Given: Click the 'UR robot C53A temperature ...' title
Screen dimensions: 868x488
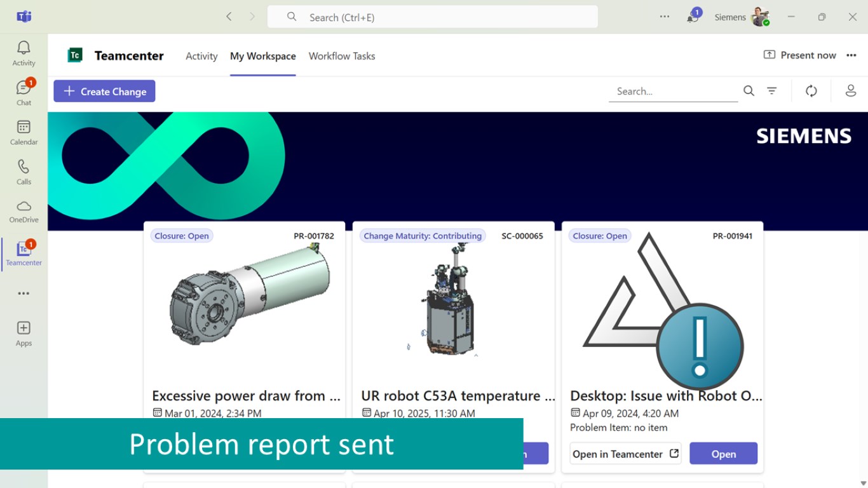Looking at the screenshot, I should [458, 396].
